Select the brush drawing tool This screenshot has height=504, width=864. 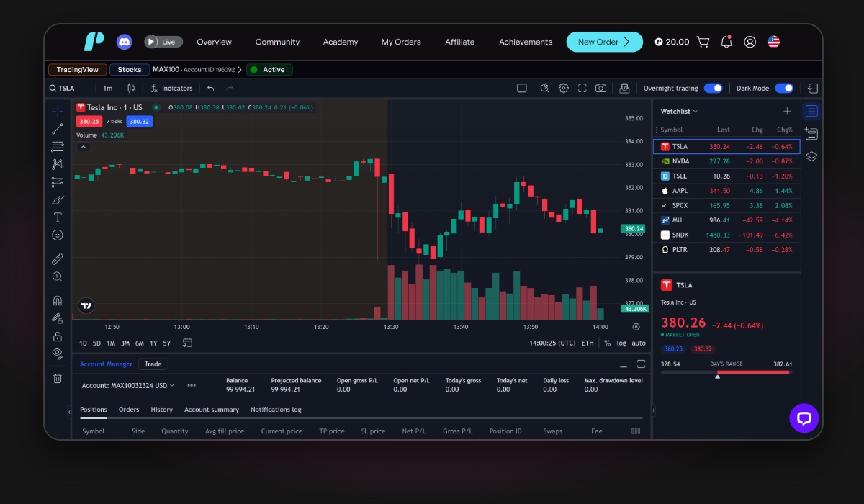click(x=58, y=199)
